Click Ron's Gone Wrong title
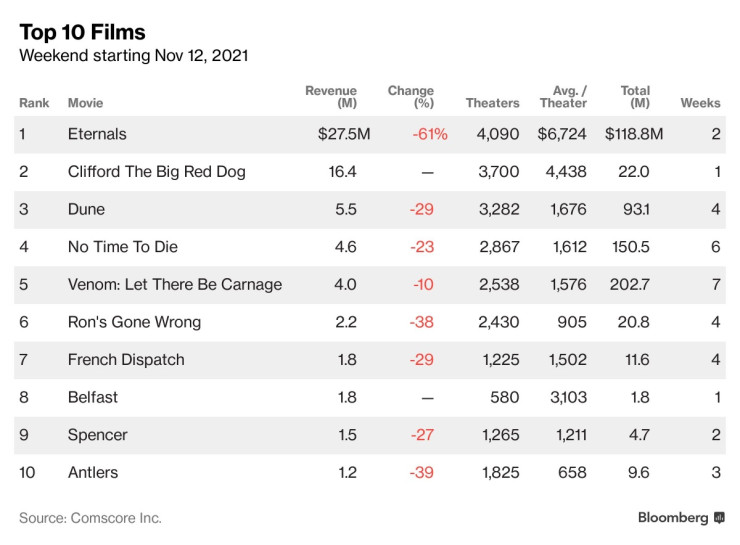Screen dimensions: 740x545 [134, 322]
